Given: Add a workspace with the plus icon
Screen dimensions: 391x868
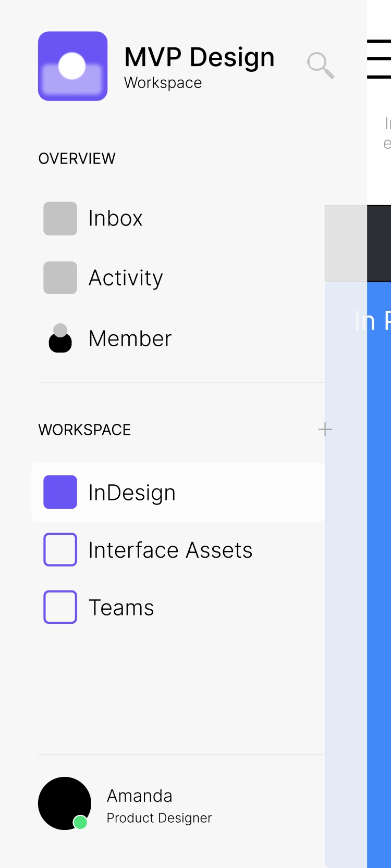Looking at the screenshot, I should pos(325,430).
